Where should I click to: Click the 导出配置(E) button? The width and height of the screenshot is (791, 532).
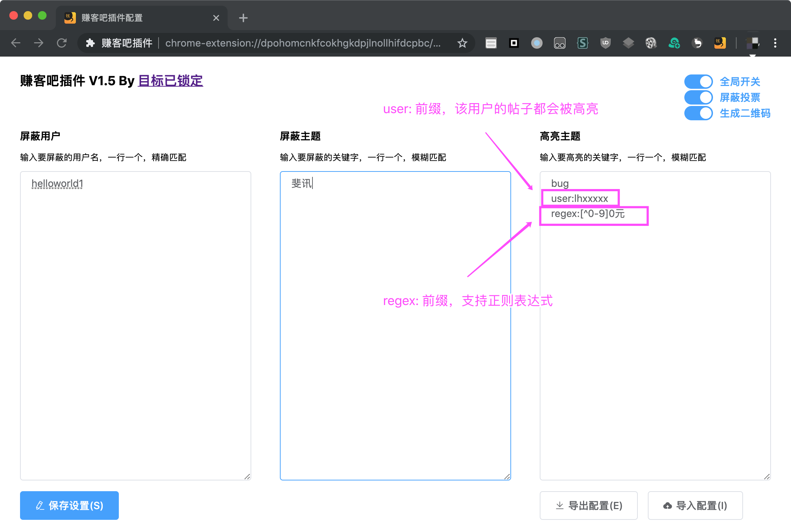(588, 505)
